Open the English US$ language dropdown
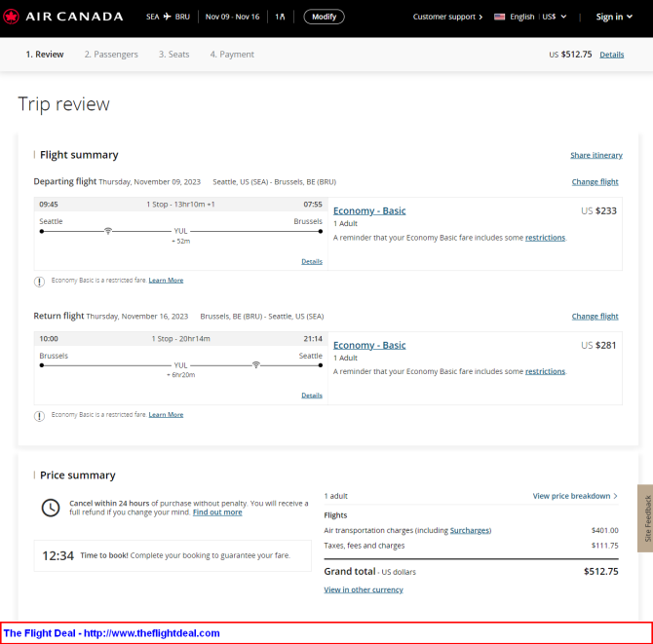Image resolution: width=653 pixels, height=644 pixels. [x=530, y=17]
